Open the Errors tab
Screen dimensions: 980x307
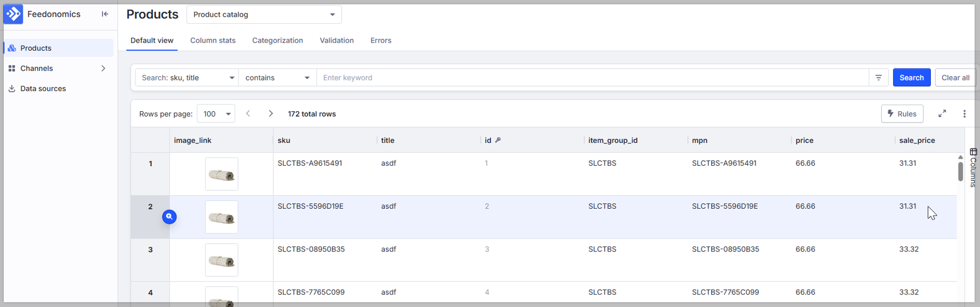point(380,40)
